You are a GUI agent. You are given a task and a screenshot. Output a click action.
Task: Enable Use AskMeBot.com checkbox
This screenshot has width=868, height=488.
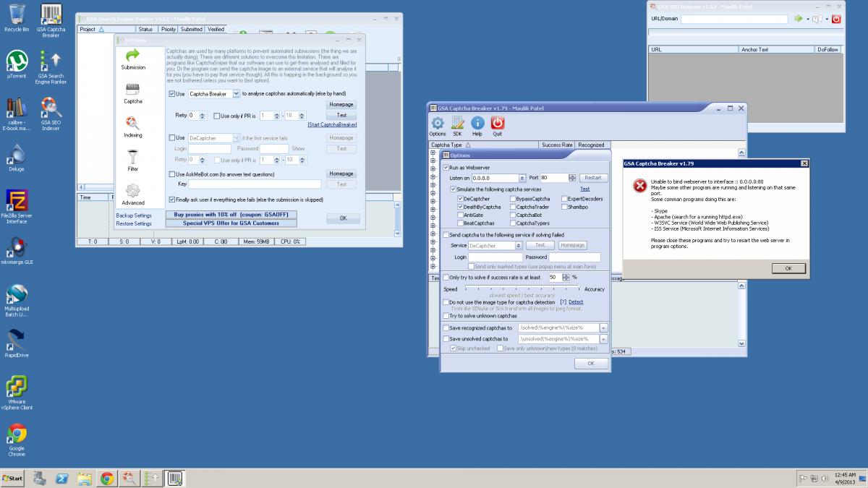pyautogui.click(x=172, y=174)
